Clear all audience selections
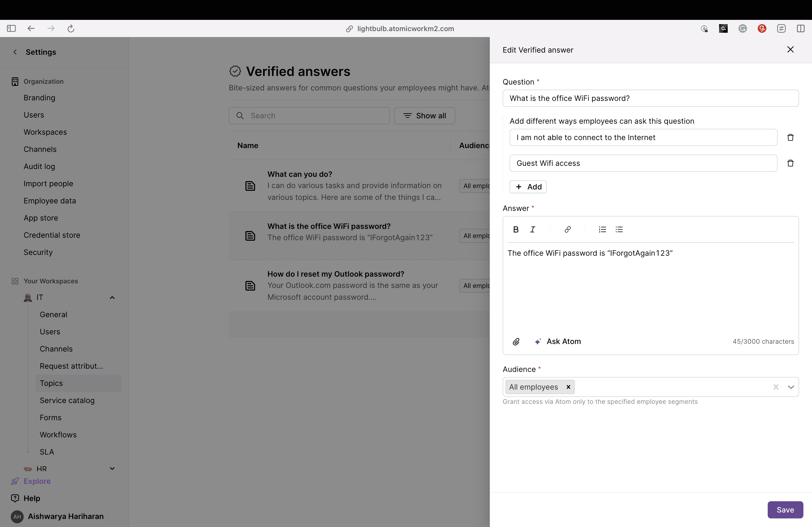Screen dimensions: 812x527 click(x=776, y=387)
